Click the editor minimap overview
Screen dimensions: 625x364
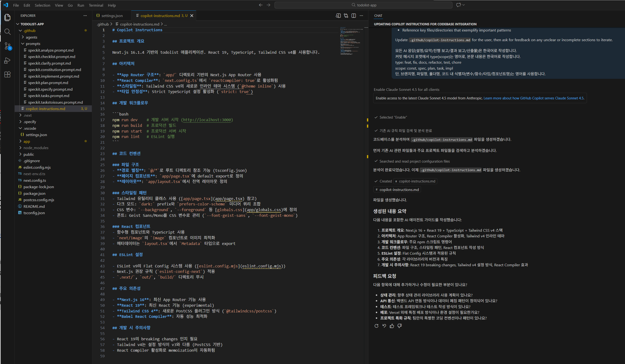coord(351,41)
